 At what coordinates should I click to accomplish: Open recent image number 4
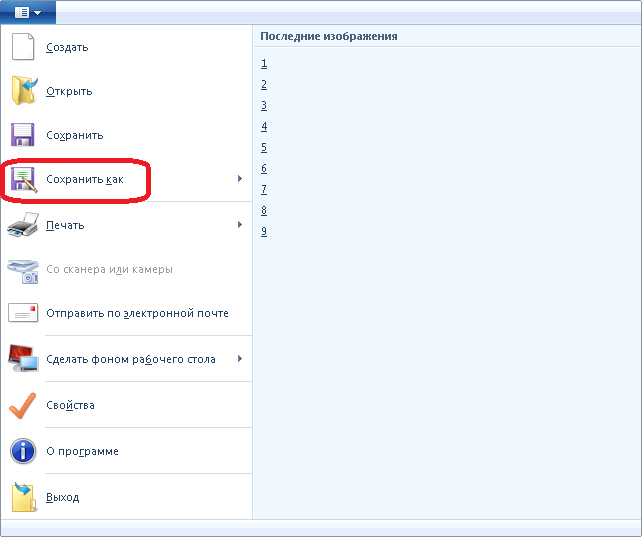[264, 126]
